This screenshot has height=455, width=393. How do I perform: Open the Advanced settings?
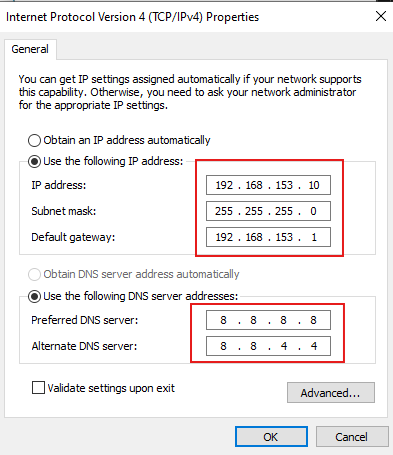(x=331, y=393)
